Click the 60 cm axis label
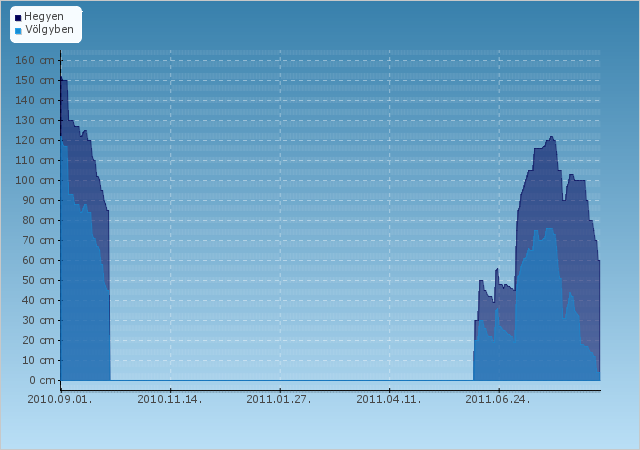Viewport: 640px width, 450px height. click(38, 261)
